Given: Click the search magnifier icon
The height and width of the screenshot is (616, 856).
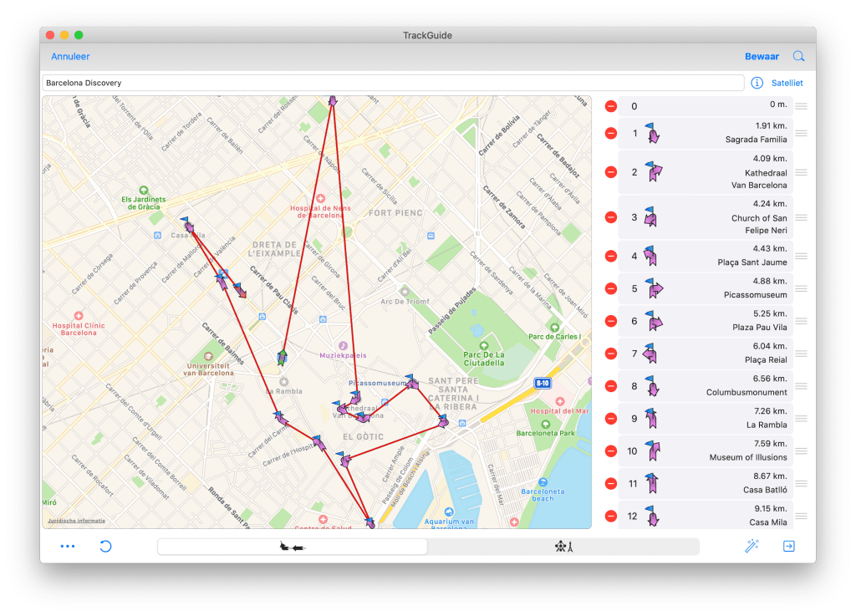Looking at the screenshot, I should point(798,57).
